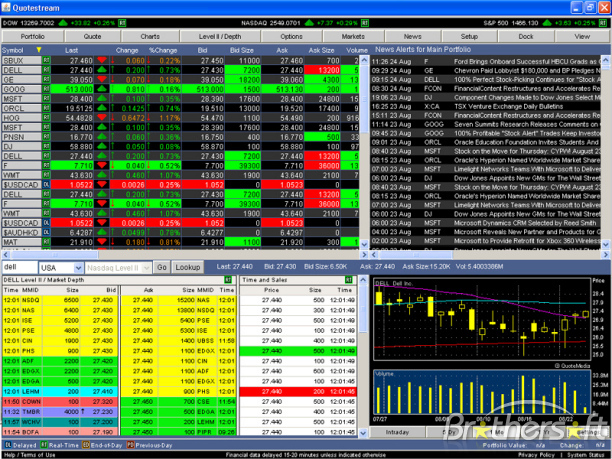Click the Quotestream app icon in title bar

pos(8,6)
